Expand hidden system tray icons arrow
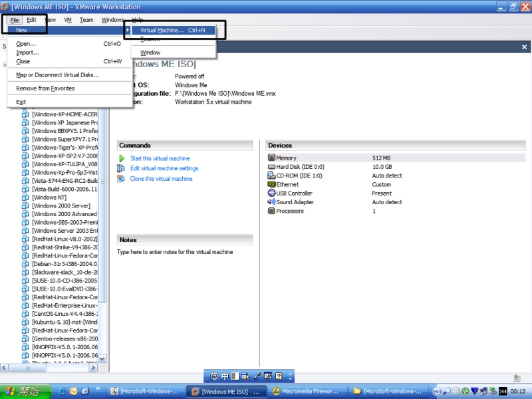Image resolution: width=532 pixels, height=399 pixels. (x=438, y=391)
